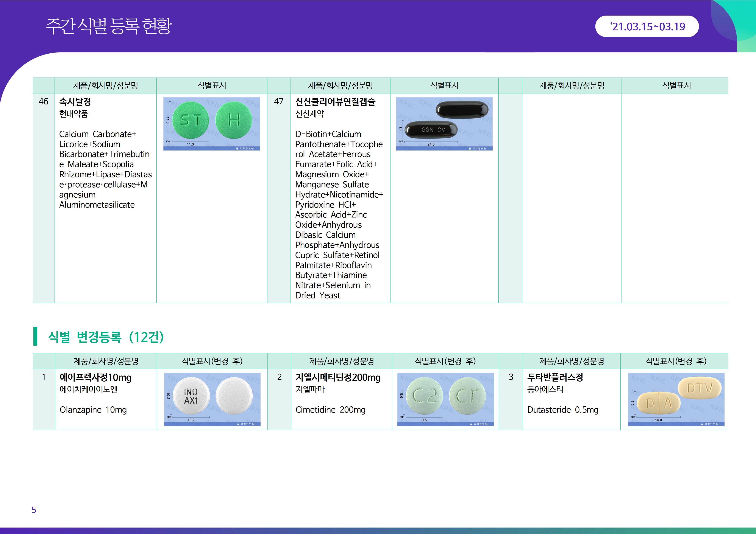The width and height of the screenshot is (756, 534).
Task: Click product name 두타반플러스정
Action: tap(555, 377)
